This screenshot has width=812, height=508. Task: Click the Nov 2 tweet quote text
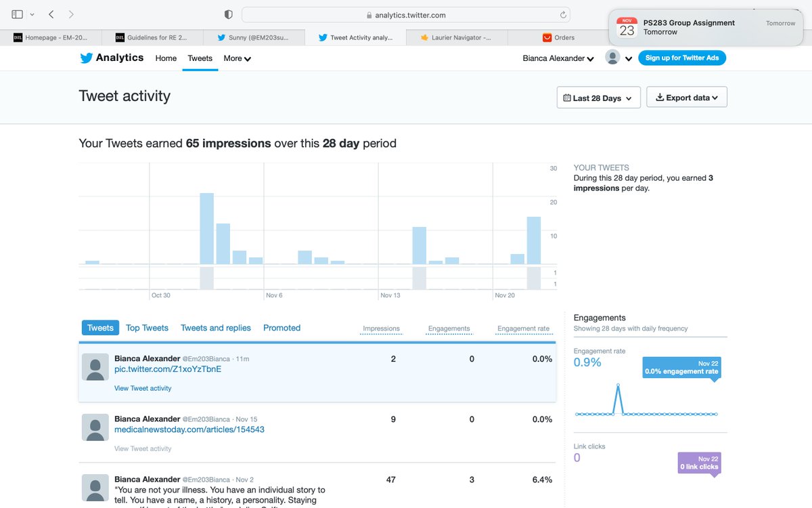coord(220,495)
